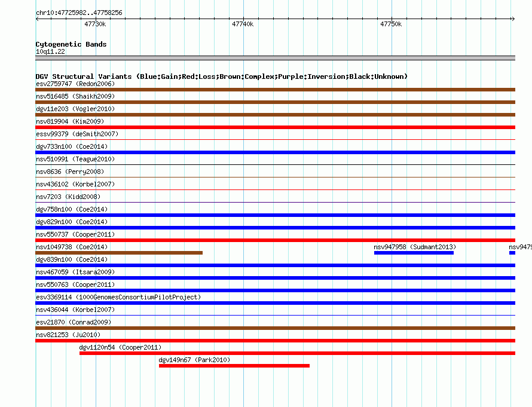
Task: Click the red bar under nsv550737
Action: coord(275,240)
